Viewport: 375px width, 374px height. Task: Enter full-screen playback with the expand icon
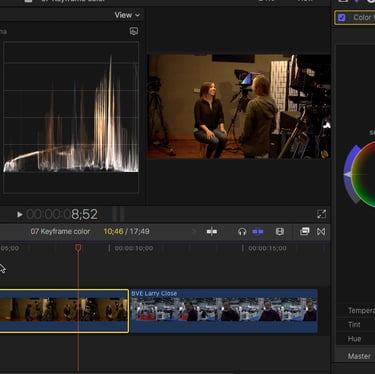point(321,214)
